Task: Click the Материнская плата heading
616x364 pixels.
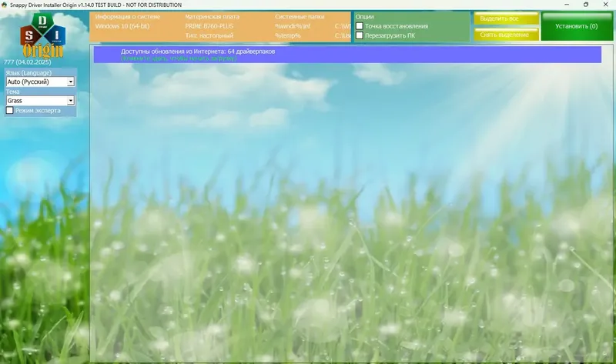Action: (213, 17)
